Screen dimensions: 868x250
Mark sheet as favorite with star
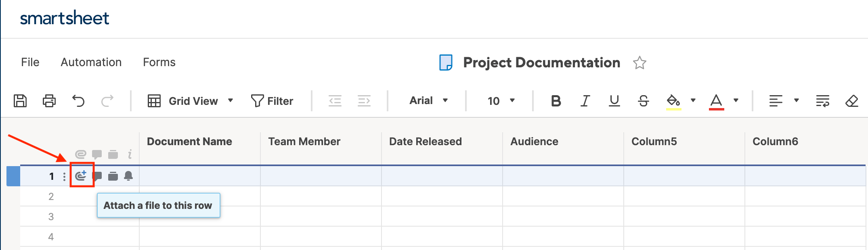pos(639,63)
